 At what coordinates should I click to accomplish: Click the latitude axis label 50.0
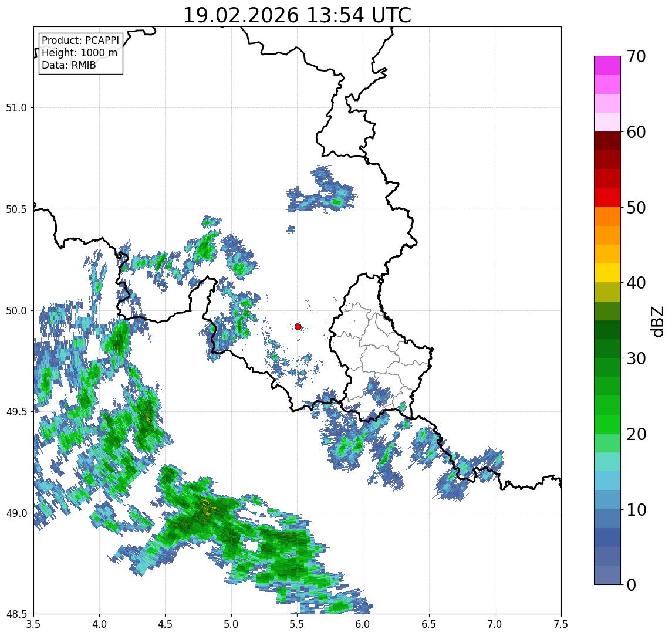point(16,311)
